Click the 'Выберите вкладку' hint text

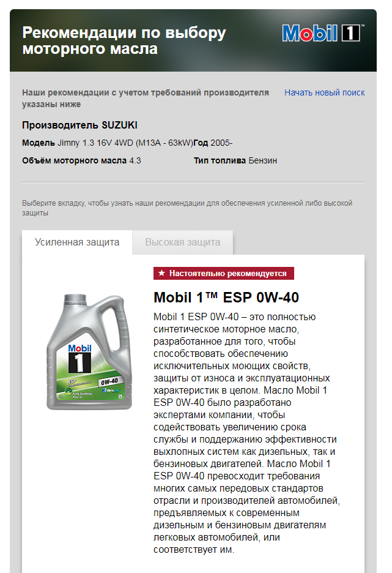click(x=187, y=208)
